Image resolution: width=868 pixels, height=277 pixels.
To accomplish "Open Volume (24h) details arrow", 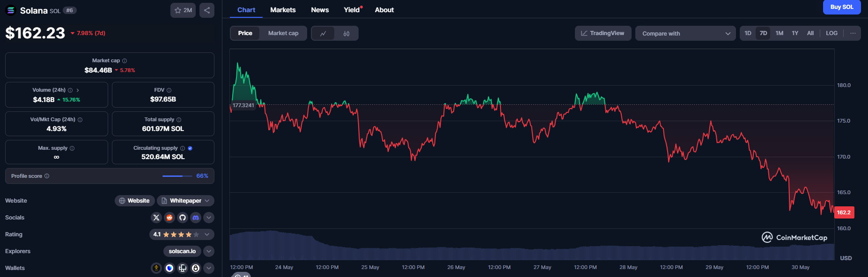I will [x=78, y=90].
